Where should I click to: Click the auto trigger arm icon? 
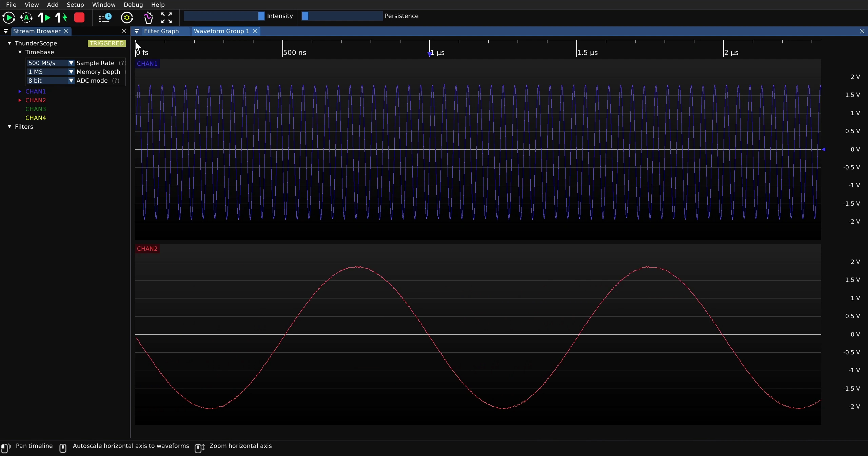tap(26, 18)
